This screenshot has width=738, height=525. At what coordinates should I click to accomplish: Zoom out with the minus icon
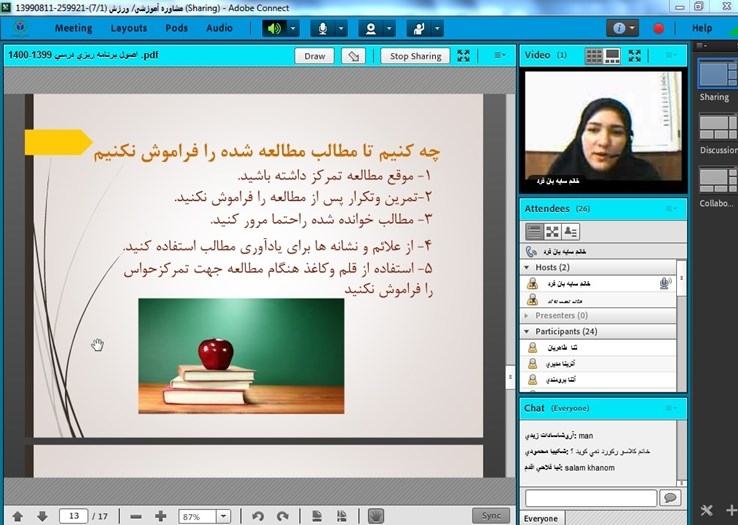click(136, 517)
